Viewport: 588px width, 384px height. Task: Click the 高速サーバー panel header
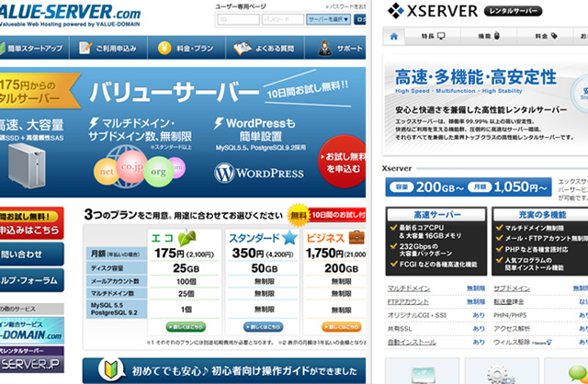437,214
